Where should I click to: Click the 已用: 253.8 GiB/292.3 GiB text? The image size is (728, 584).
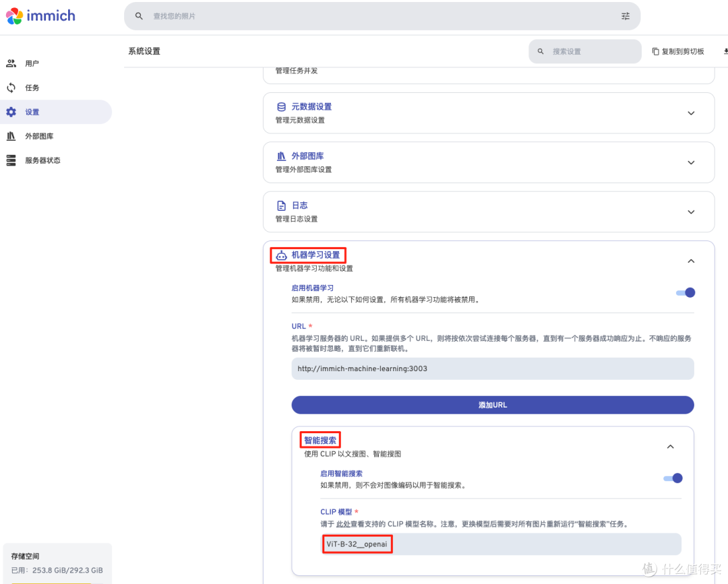click(x=57, y=571)
